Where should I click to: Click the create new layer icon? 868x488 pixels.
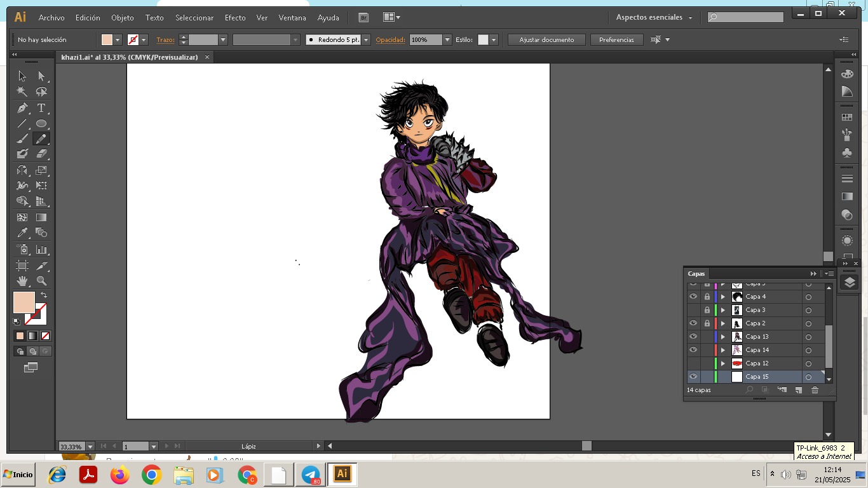799,390
